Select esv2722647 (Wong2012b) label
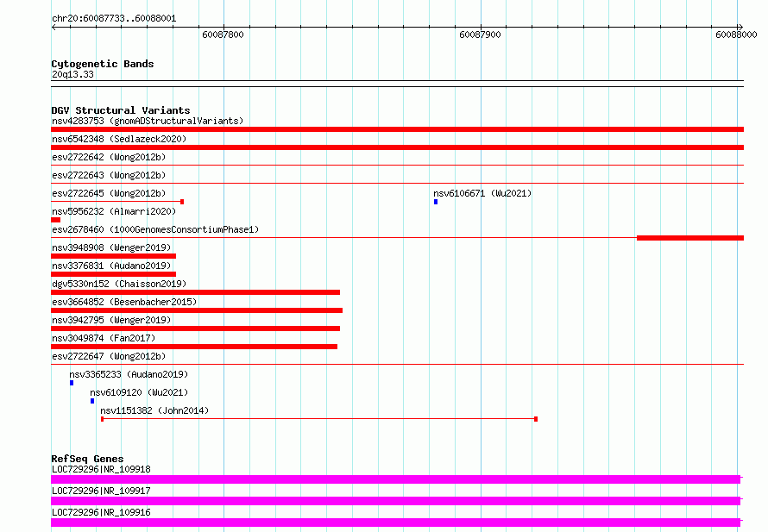 [x=109, y=356]
